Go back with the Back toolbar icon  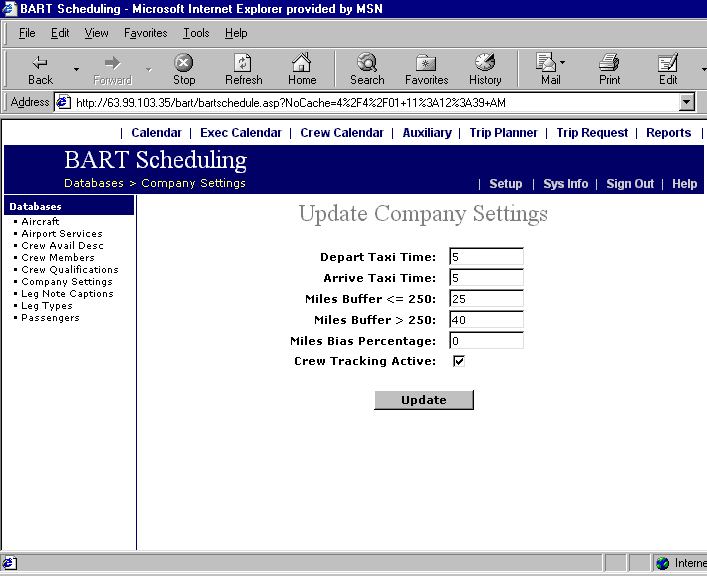pos(40,69)
